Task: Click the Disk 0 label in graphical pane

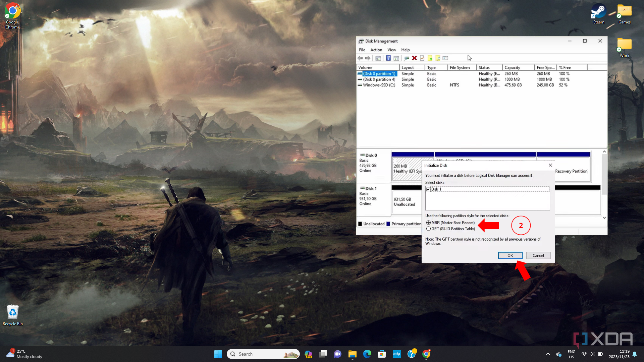Action: 371,156
